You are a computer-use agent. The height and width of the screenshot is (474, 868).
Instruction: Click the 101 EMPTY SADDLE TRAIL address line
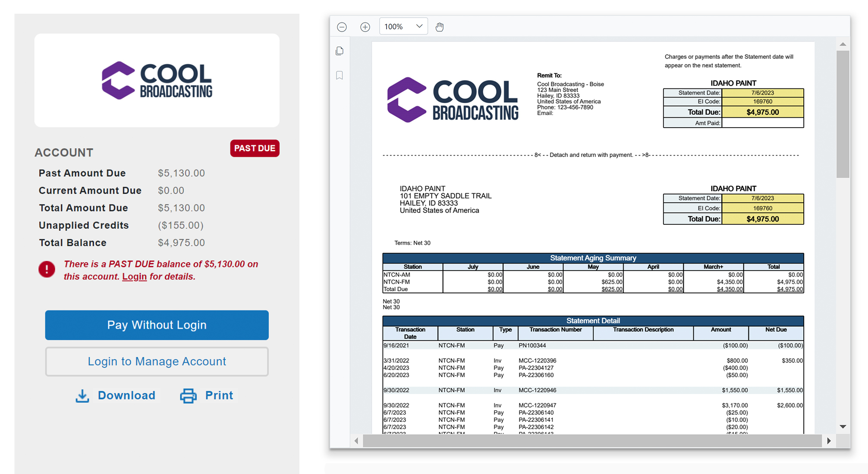pyautogui.click(x=446, y=196)
